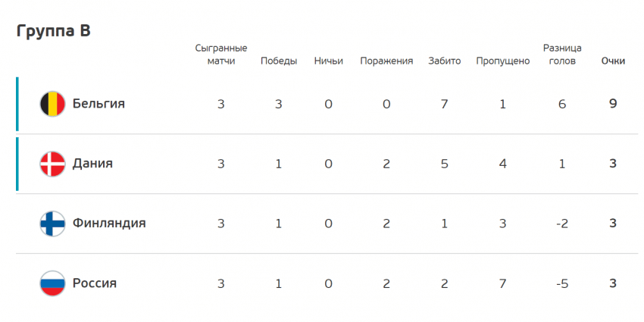Click the Russia flag icon
The image size is (644, 322).
point(52,283)
